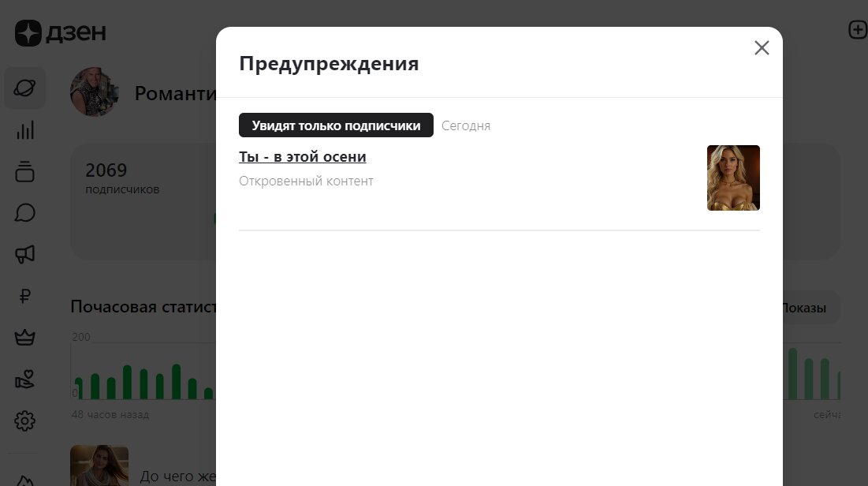Click the Предупреждения dialog title
This screenshot has width=868, height=486.
pos(329,64)
